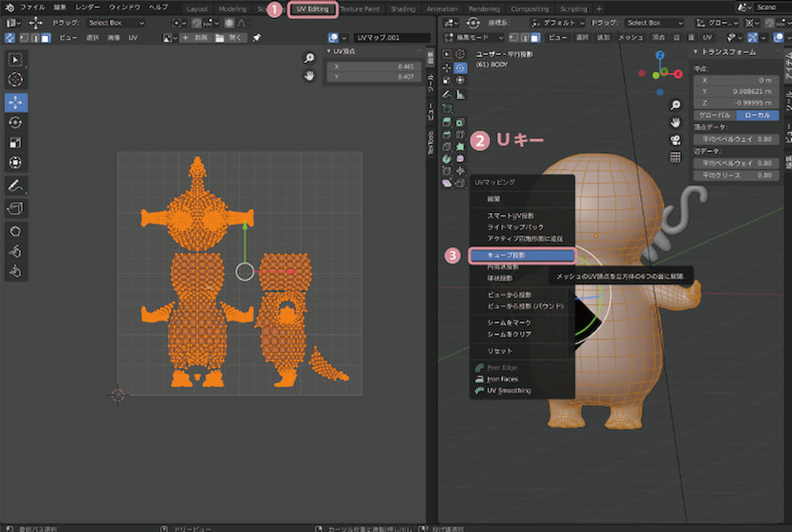Image resolution: width=792 pixels, height=532 pixels.
Task: Click the UVマップ.001 name field
Action: click(x=391, y=38)
